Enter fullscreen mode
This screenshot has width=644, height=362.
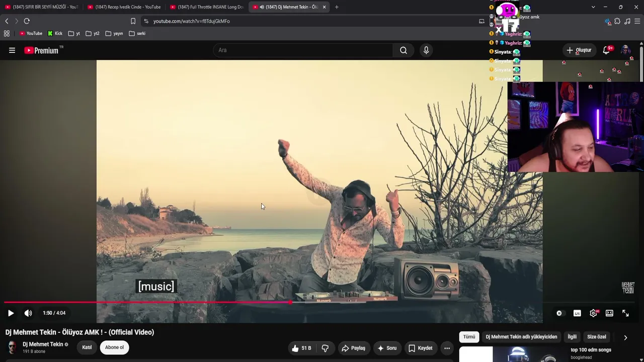[x=625, y=313]
